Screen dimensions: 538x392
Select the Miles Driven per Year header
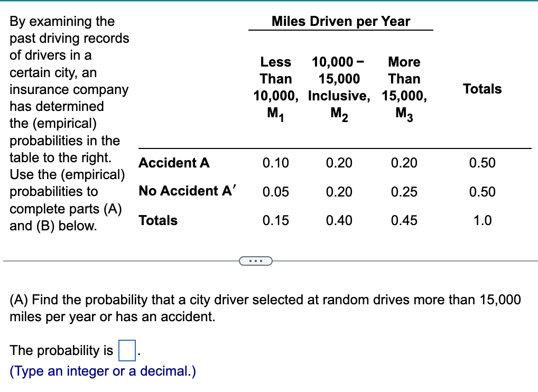340,21
